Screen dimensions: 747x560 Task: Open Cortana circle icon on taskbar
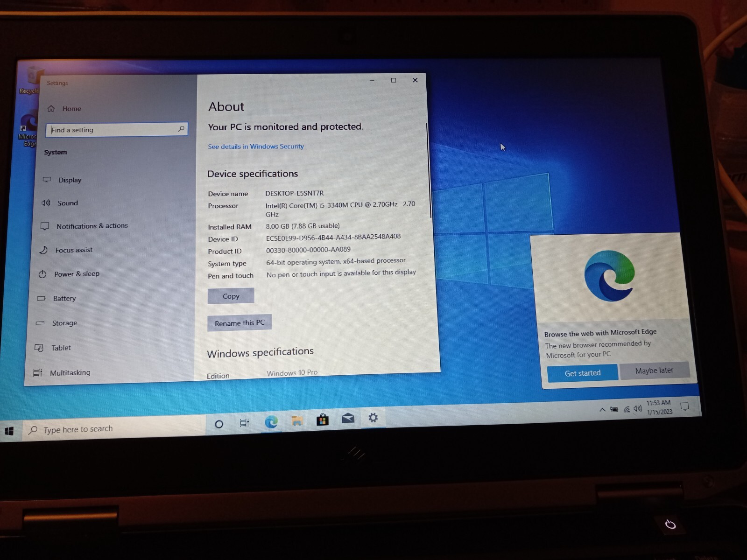coord(218,424)
